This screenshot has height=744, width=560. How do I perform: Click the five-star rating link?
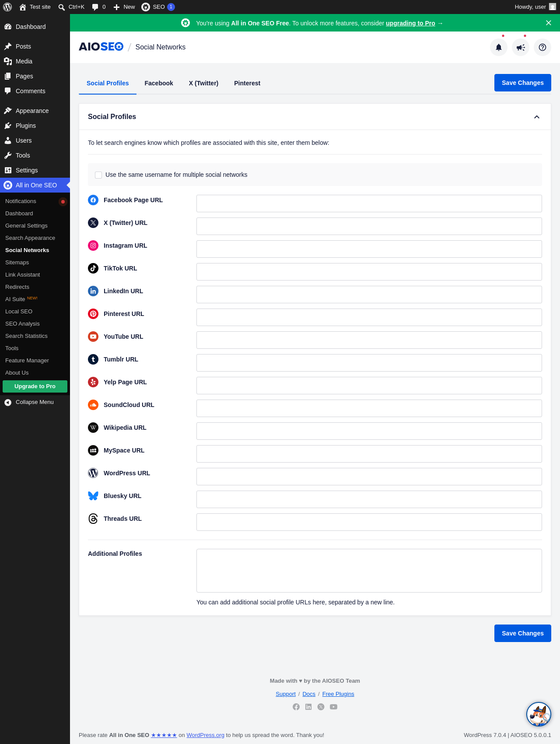(x=164, y=735)
